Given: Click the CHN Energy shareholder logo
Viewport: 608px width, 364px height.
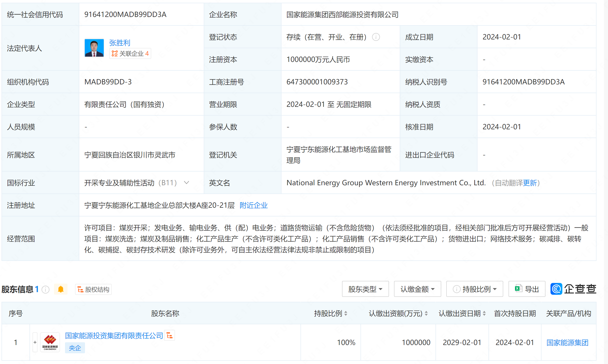Looking at the screenshot, I should point(50,342).
